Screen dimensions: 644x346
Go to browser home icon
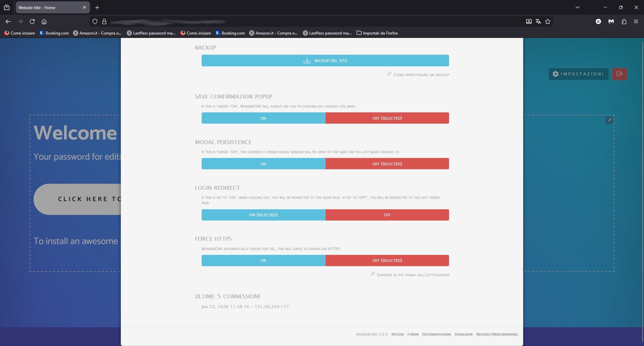click(44, 21)
